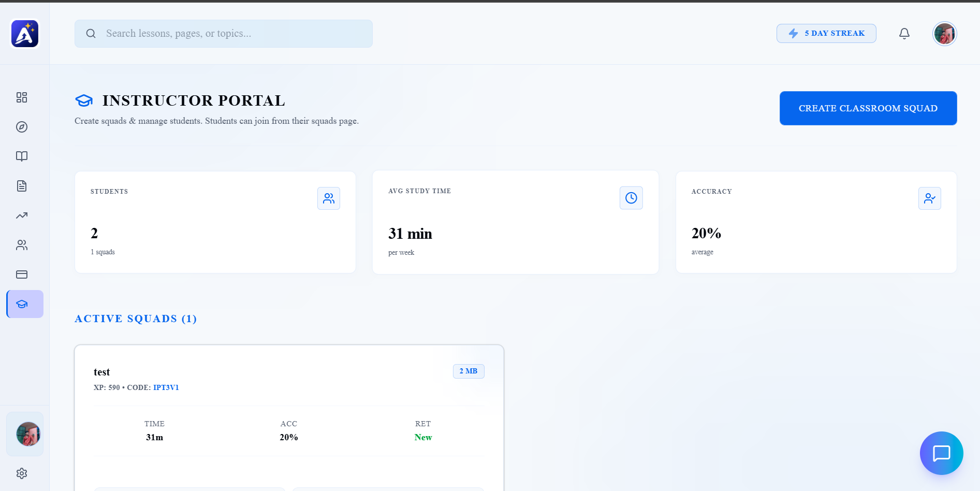
Task: Open the dashboard grid icon in sidebar
Action: pos(22,97)
